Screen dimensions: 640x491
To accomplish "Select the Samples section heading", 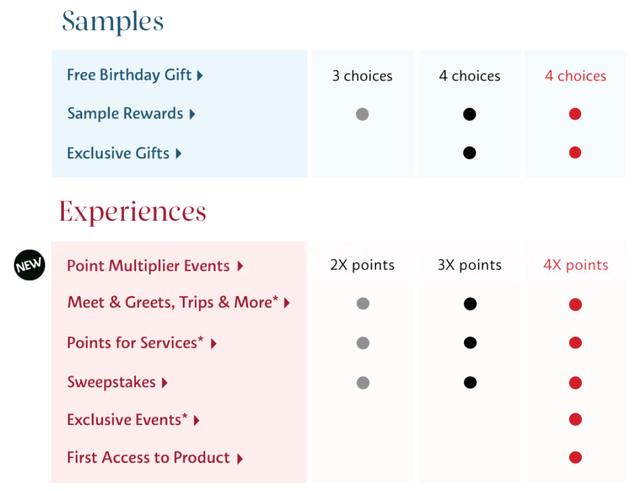I will 112,21.
